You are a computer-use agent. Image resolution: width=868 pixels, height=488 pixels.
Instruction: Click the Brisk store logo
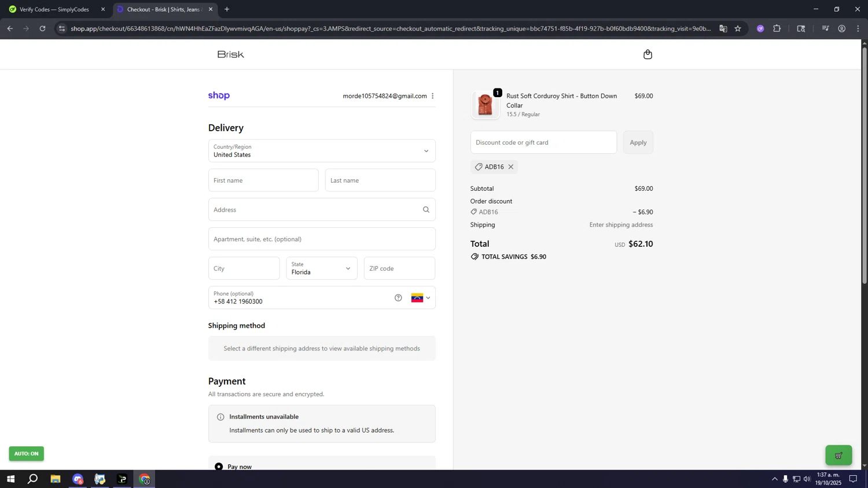click(x=231, y=54)
